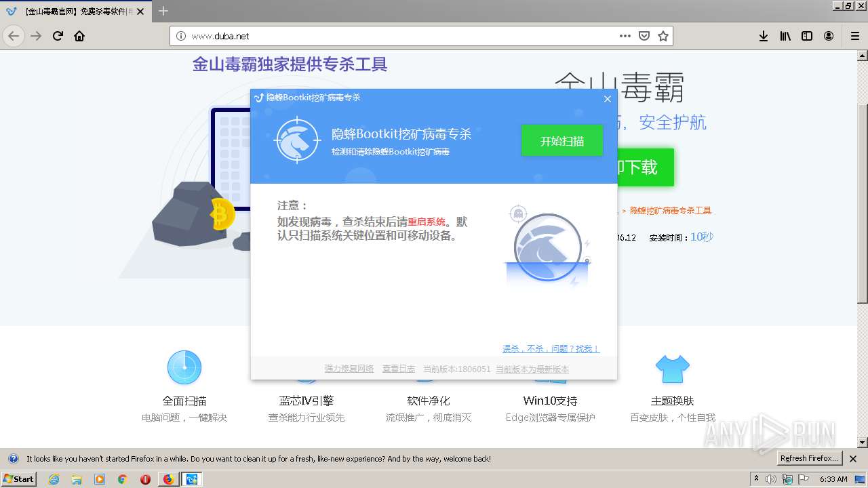This screenshot has width=868, height=488.
Task: Click the 软件净化 feature heading
Action: tap(429, 401)
